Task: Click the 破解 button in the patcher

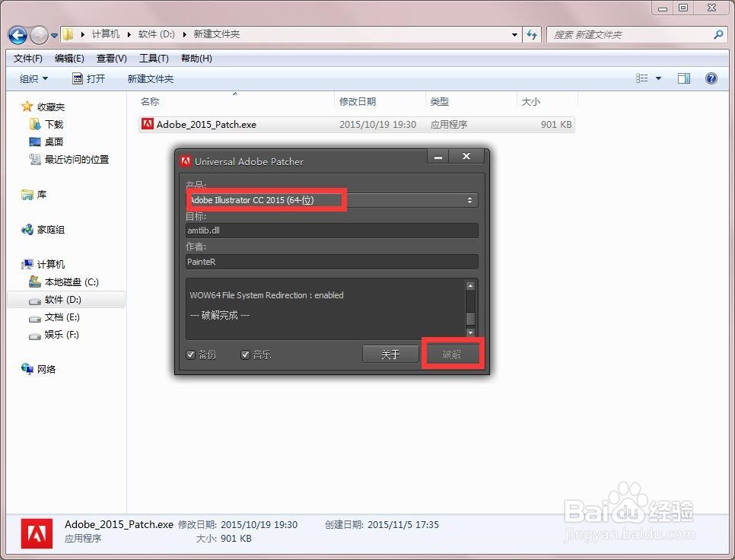Action: tap(453, 355)
